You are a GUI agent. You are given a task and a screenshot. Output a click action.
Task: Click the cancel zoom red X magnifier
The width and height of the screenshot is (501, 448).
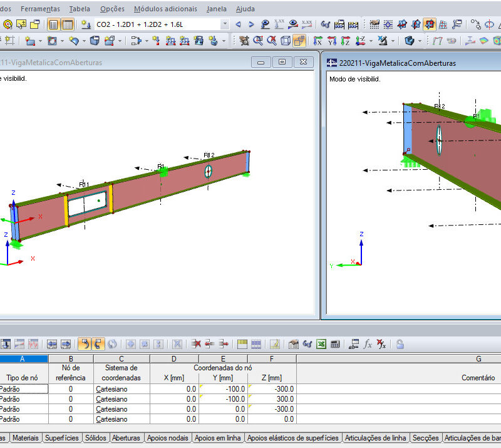tap(272, 41)
